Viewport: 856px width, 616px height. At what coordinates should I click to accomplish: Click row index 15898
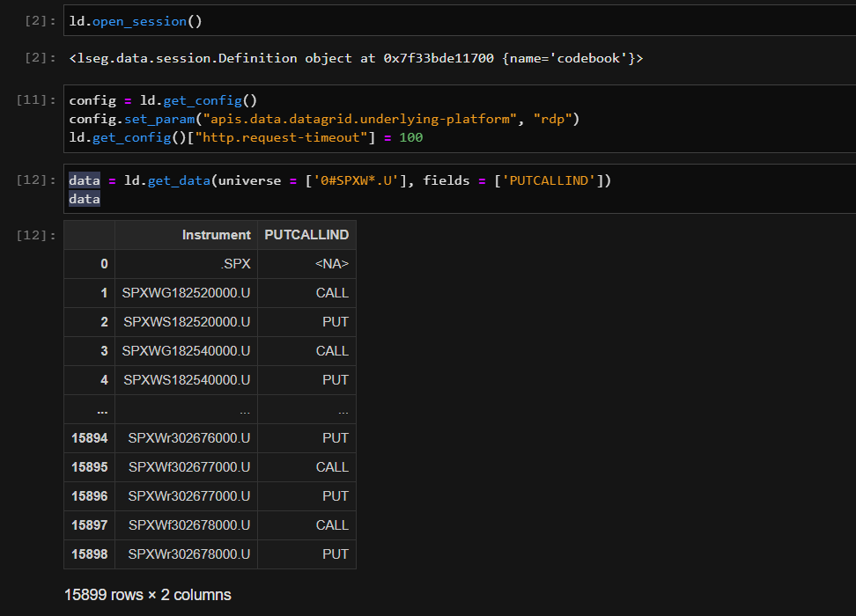coord(90,554)
